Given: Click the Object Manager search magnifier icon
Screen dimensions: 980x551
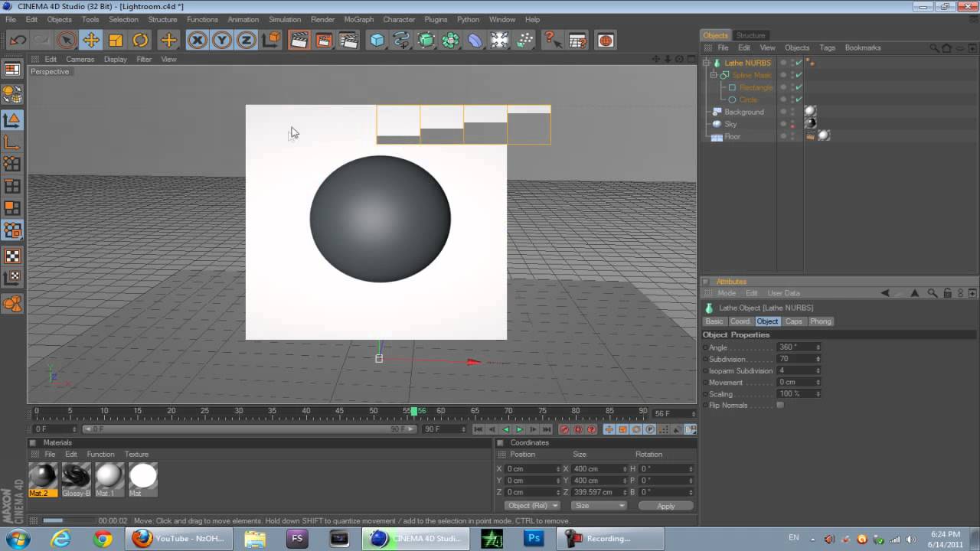Looking at the screenshot, I should [x=934, y=47].
